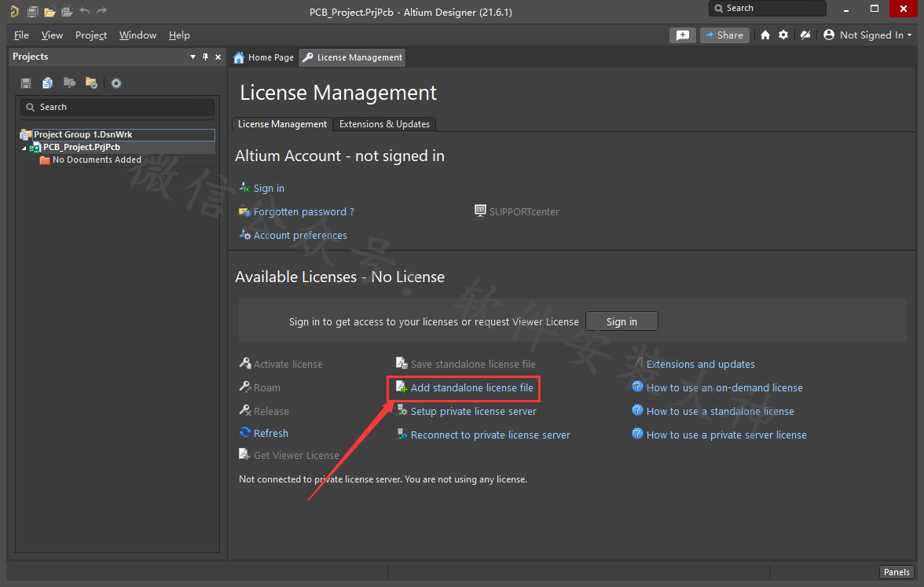Click the user avatar icon by Not Signed In

tap(828, 35)
